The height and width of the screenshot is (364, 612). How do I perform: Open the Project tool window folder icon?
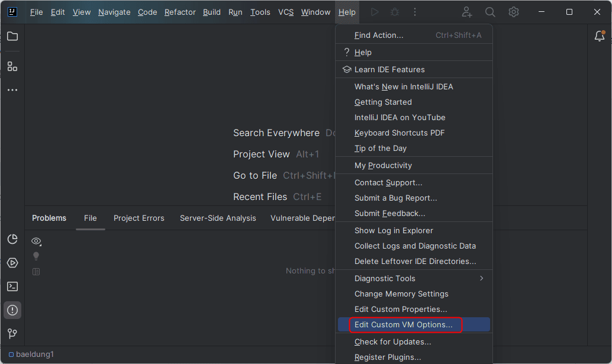[x=12, y=36]
